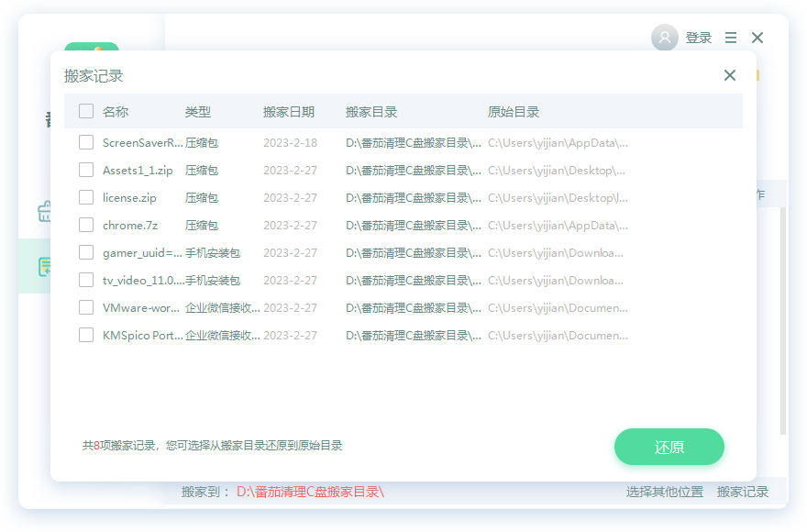Screen dimensions: 807x532
Task: Check the KMSpico Port entry checkbox
Action: (87, 335)
